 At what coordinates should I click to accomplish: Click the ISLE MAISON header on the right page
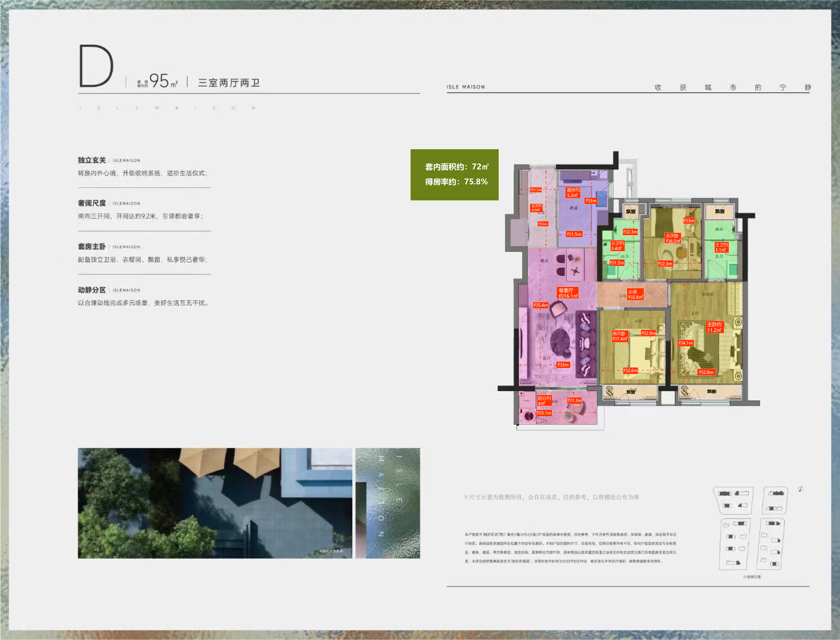466,87
